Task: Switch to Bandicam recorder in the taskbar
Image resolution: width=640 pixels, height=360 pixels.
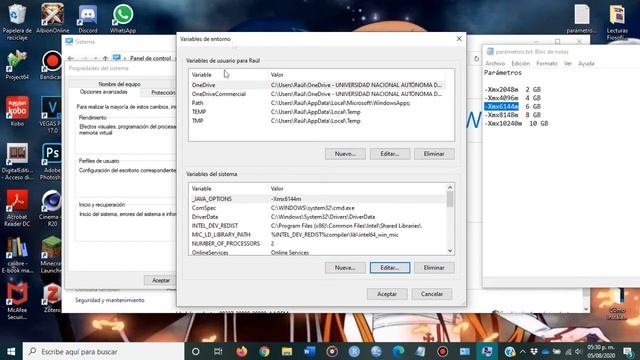Action: [x=442, y=351]
